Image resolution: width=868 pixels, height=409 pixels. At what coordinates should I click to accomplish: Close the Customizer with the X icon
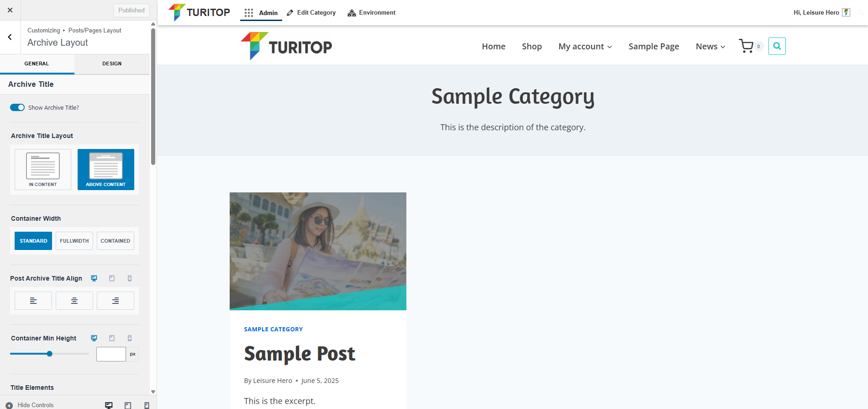(10, 10)
